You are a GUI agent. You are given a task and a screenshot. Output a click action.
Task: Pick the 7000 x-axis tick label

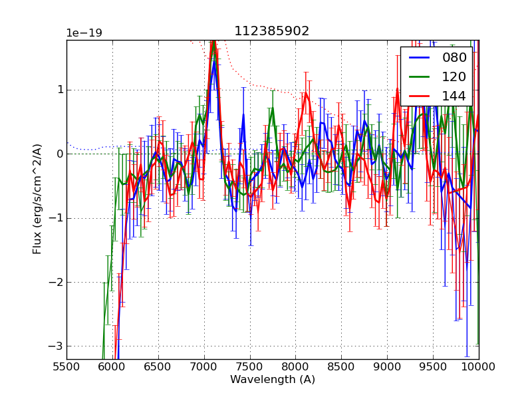tap(204, 366)
